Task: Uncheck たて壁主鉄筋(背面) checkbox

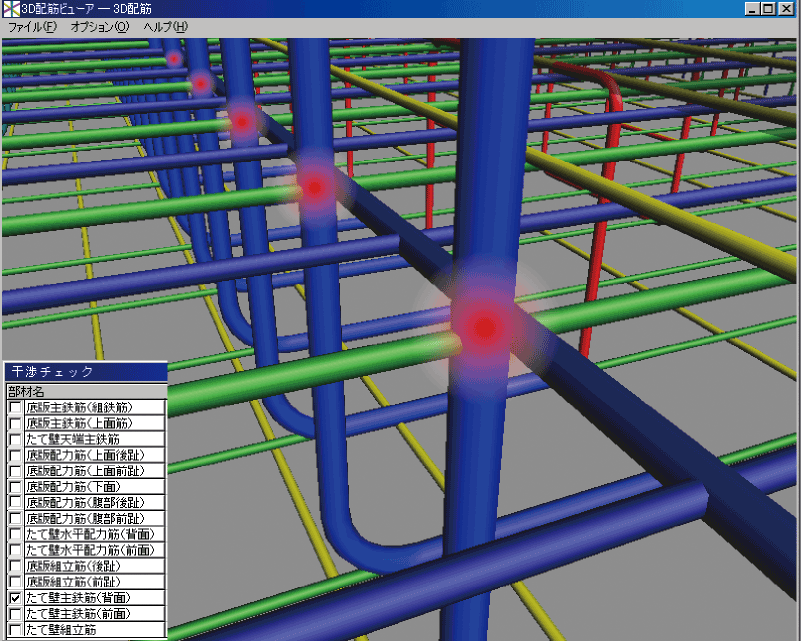Action: 15,598
